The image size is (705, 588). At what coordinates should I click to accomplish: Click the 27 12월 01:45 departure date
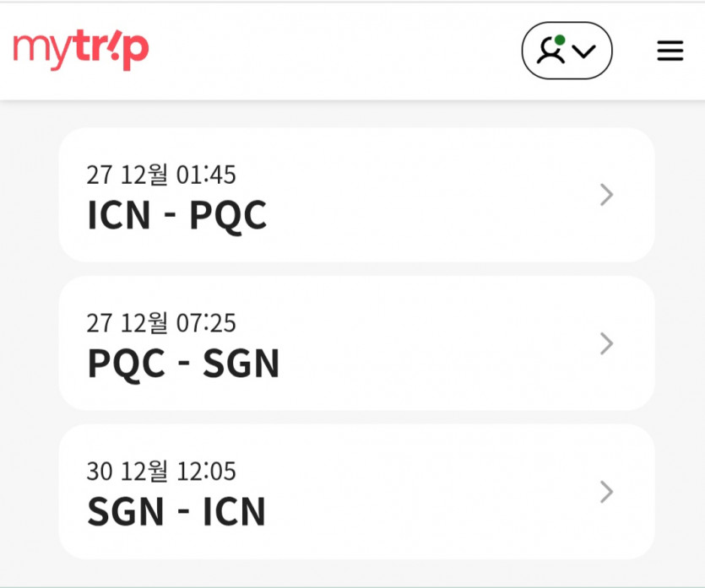(x=161, y=175)
